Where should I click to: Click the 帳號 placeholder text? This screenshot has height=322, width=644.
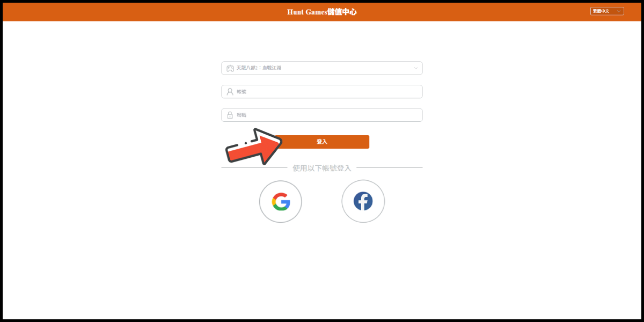(x=241, y=92)
